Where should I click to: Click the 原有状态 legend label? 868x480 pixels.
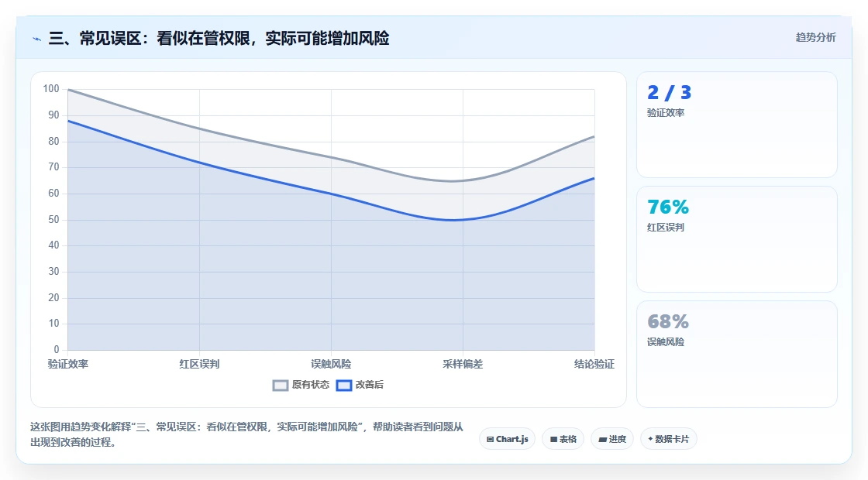point(311,385)
